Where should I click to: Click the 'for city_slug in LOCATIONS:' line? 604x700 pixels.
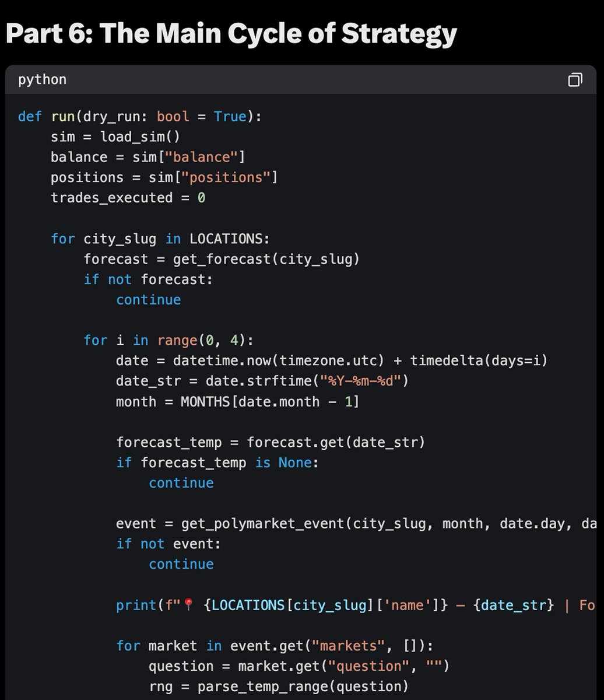(160, 239)
